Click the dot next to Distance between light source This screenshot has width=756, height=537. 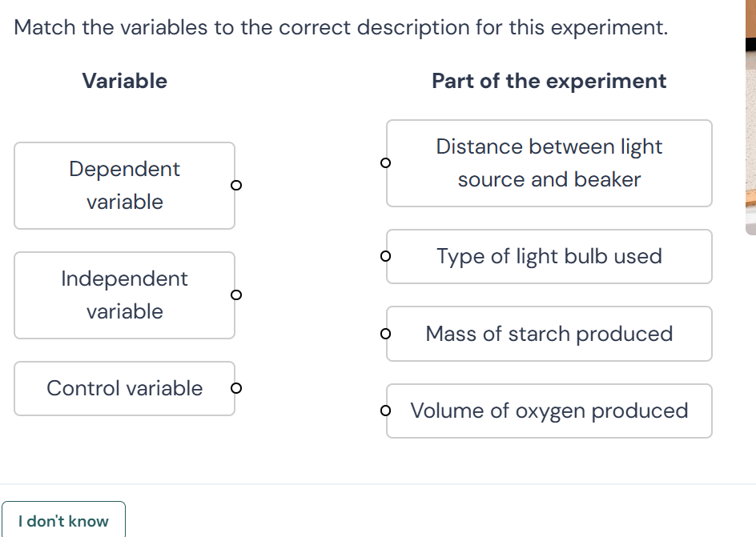[387, 163]
